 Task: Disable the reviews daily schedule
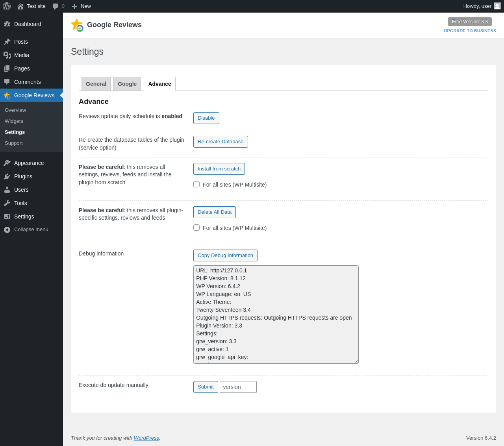pos(206,118)
